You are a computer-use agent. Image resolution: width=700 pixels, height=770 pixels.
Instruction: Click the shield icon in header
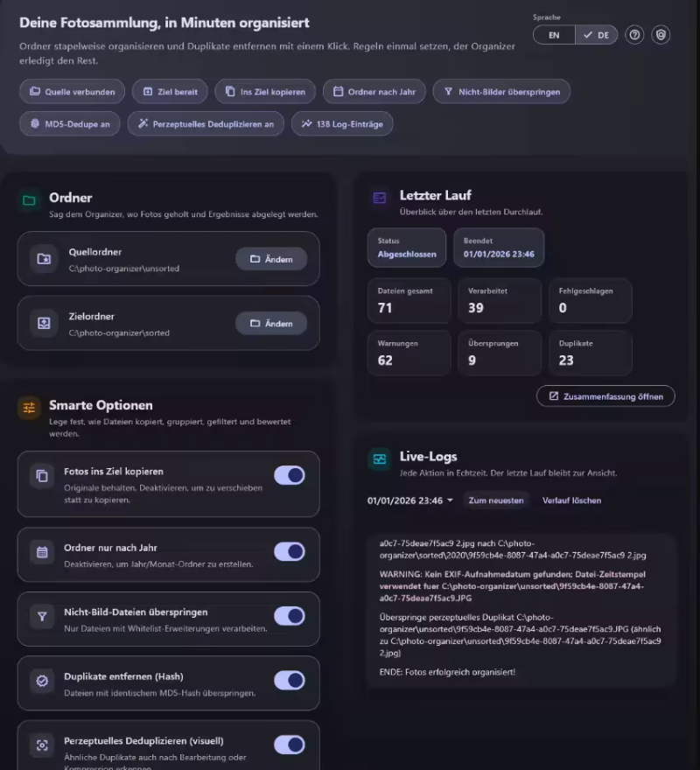(x=661, y=35)
